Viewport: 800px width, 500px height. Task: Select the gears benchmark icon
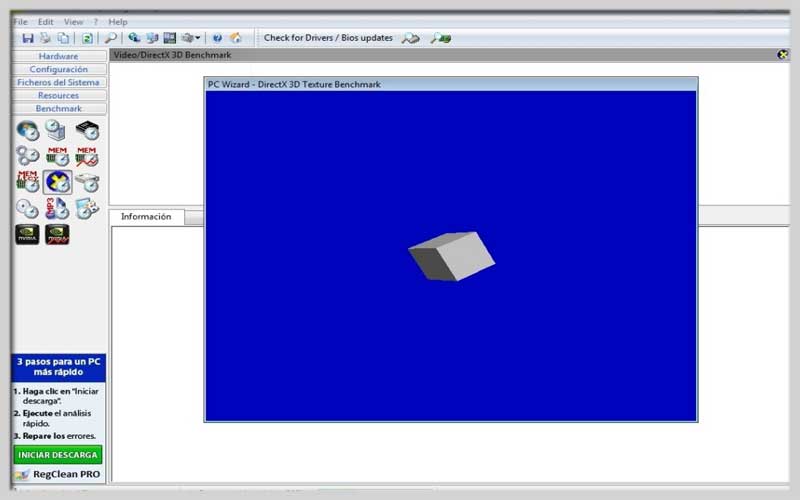28,156
